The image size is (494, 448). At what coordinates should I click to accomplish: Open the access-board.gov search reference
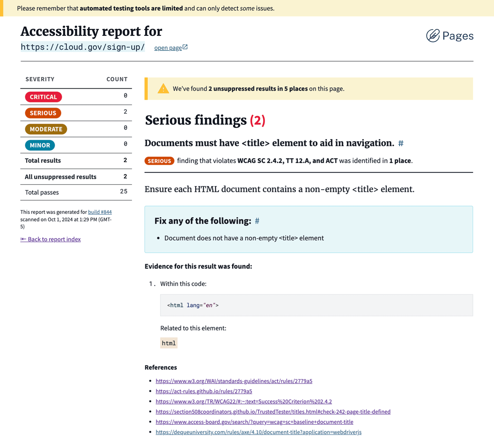pyautogui.click(x=254, y=422)
